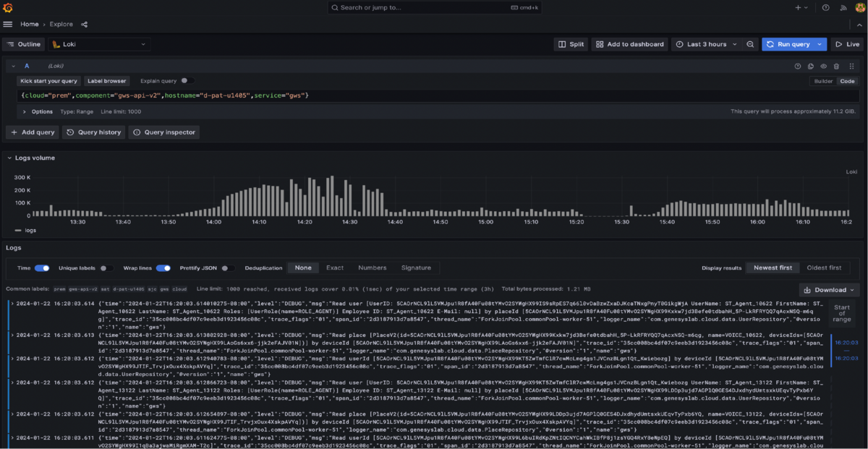
Task: Click the zoom out time range icon
Action: point(751,44)
